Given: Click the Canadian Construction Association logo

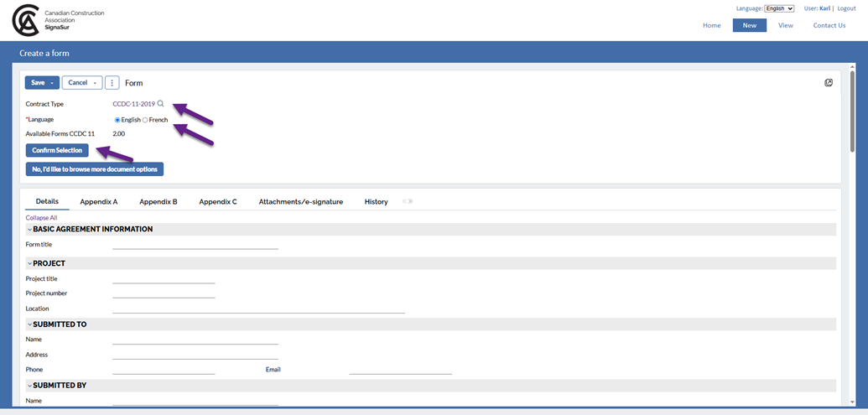Looking at the screenshot, I should [26, 20].
